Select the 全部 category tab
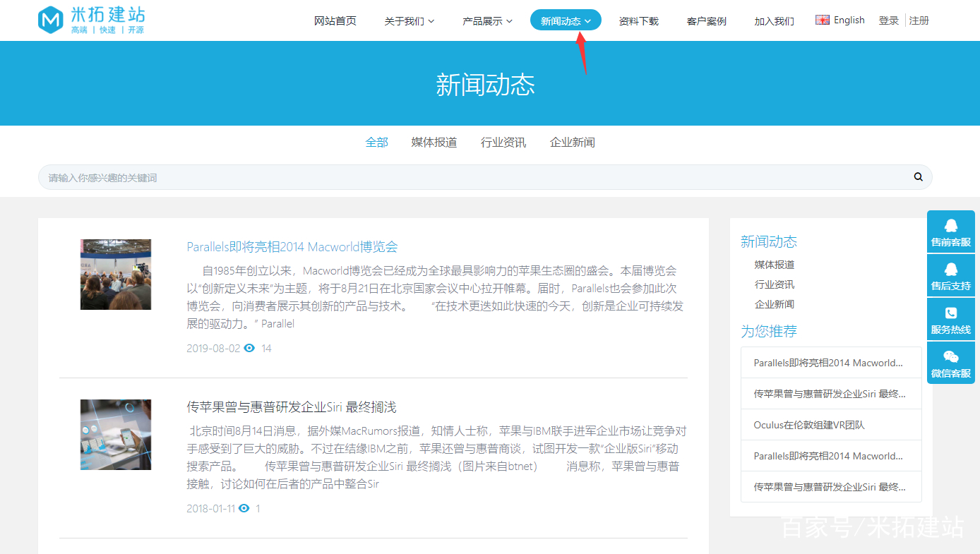The width and height of the screenshot is (980, 554). tap(377, 143)
